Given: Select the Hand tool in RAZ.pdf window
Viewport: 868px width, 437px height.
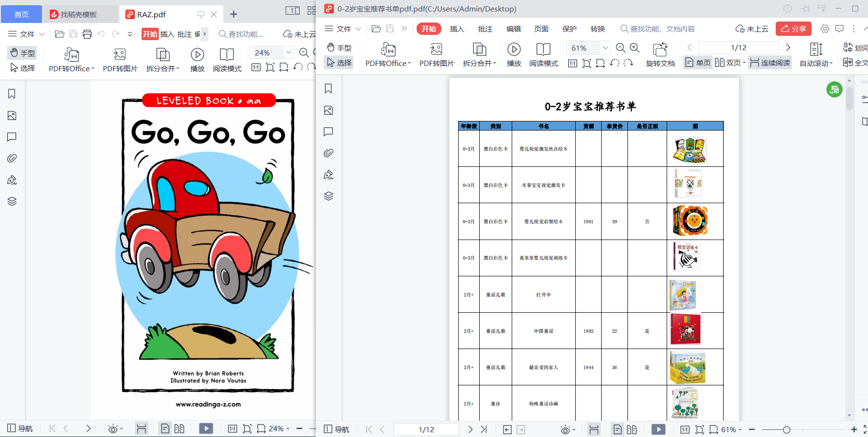Looking at the screenshot, I should (22, 53).
